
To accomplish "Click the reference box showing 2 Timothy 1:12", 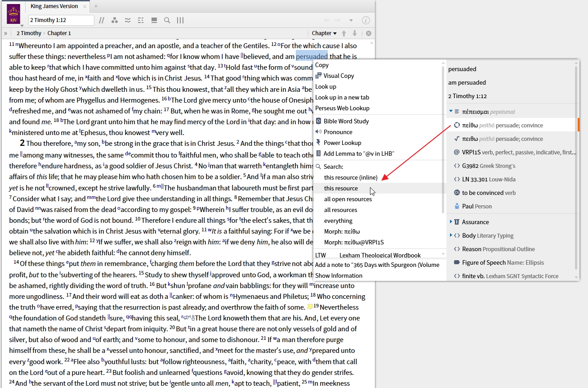I will [61, 20].
